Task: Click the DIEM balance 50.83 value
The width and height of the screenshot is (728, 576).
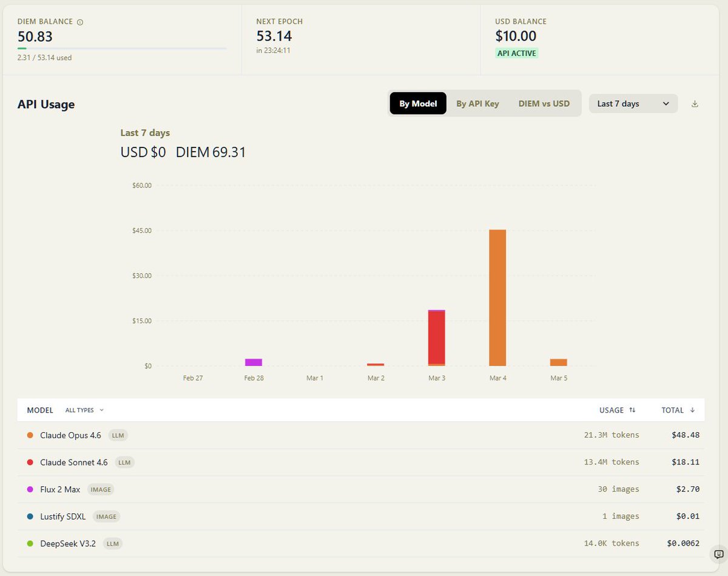Action: click(35, 36)
